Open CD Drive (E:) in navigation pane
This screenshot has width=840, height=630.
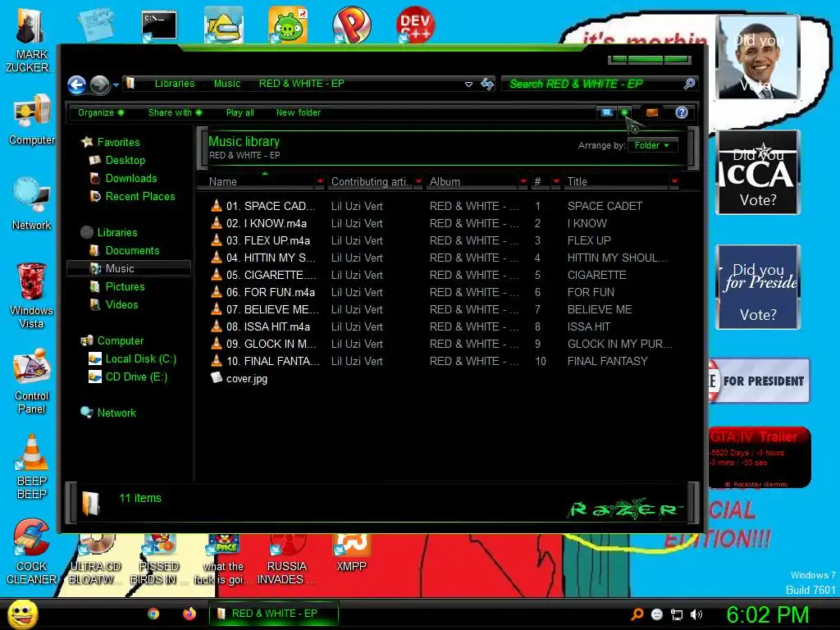tap(136, 377)
